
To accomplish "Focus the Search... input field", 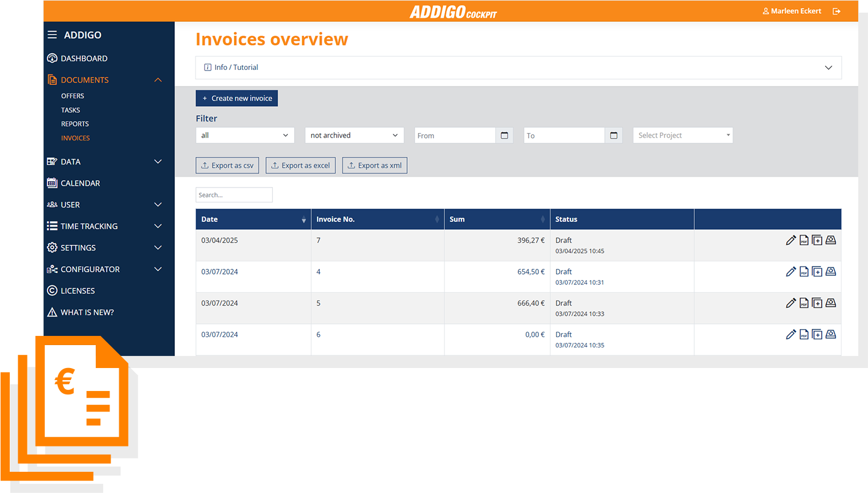I will coord(234,195).
